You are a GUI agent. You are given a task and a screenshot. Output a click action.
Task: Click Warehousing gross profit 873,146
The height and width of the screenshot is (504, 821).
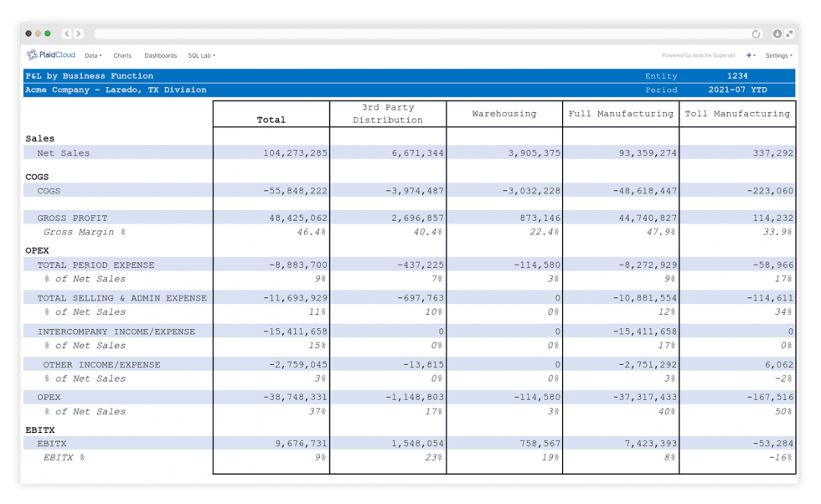(x=540, y=218)
